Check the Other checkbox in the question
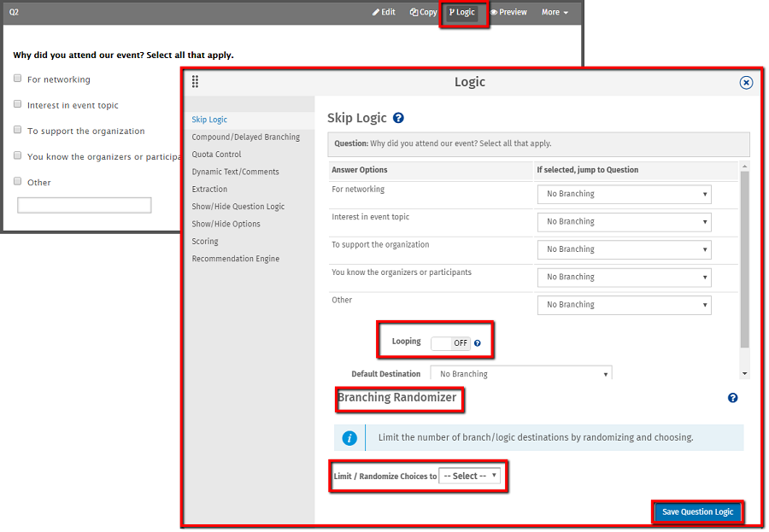This screenshot has width=769, height=532. pos(18,181)
